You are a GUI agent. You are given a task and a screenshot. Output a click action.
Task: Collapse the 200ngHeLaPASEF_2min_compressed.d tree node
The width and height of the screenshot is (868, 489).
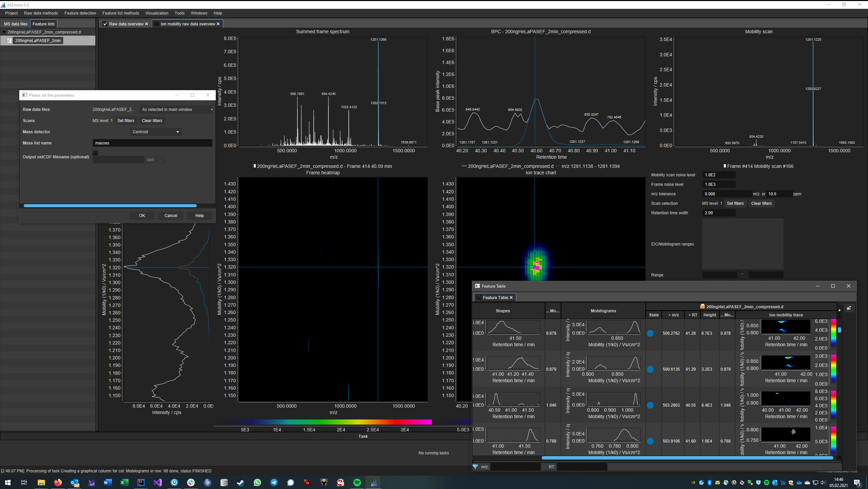coord(4,32)
